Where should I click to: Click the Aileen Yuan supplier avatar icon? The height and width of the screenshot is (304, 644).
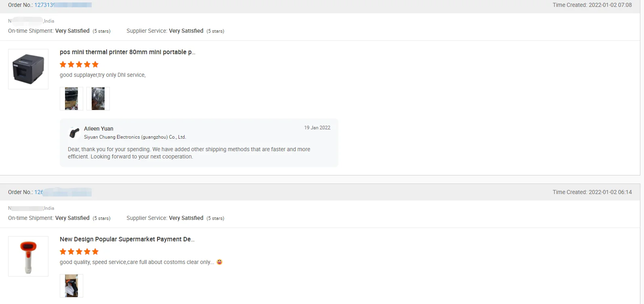[74, 132]
